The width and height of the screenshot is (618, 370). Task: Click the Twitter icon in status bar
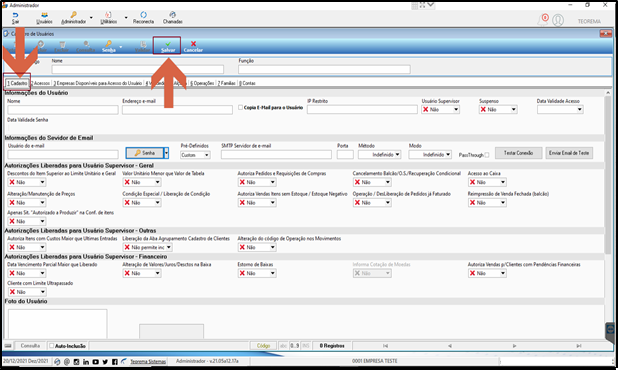[105, 362]
